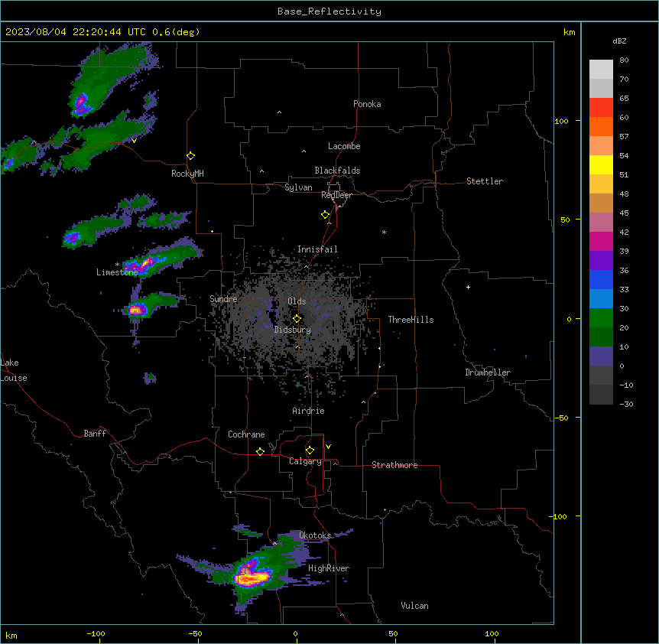This screenshot has width=659, height=644.
Task: Select the yellow diamond marker under Cochrane
Action: 260,451
